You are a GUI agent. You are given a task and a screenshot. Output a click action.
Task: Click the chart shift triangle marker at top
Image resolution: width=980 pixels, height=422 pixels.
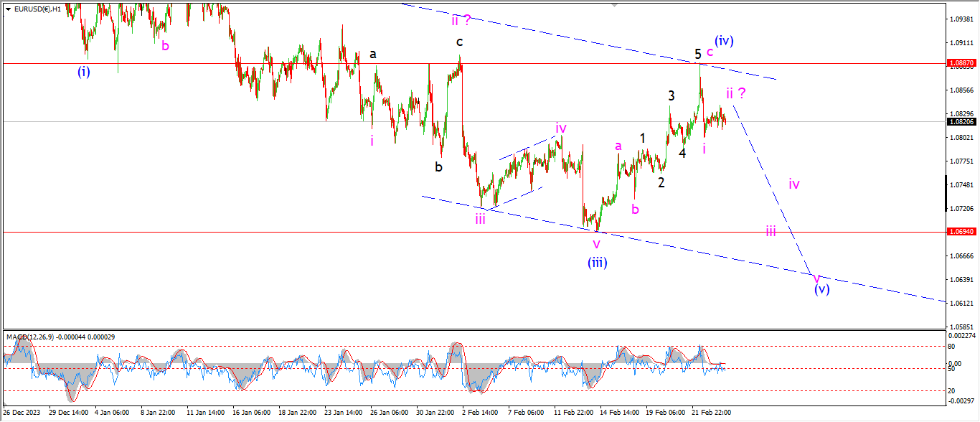(614, 4)
